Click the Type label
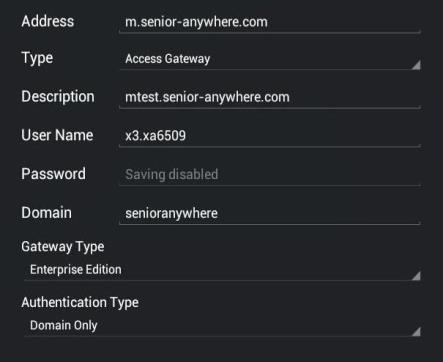 point(37,58)
